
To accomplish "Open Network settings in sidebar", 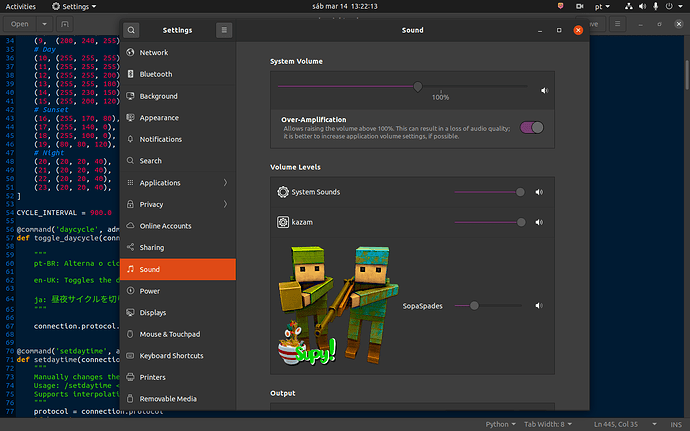I will [x=154, y=52].
